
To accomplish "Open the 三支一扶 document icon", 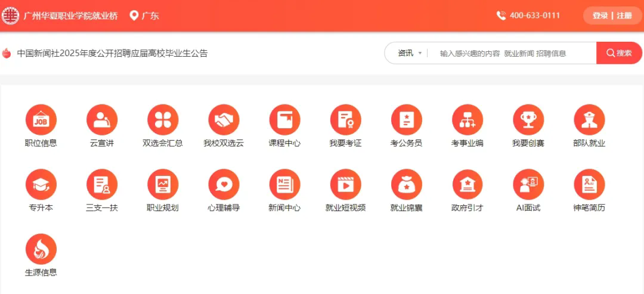I will (x=102, y=184).
